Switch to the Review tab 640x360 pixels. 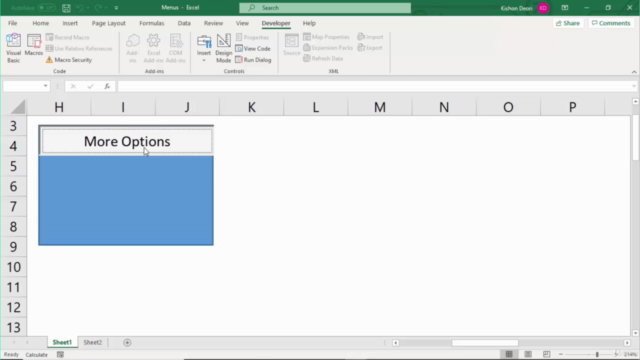(213, 23)
